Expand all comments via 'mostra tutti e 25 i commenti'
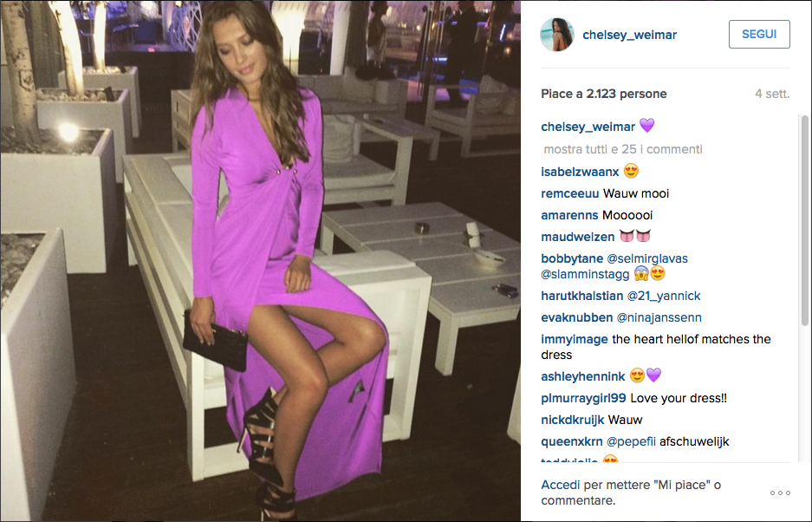 pyautogui.click(x=623, y=149)
